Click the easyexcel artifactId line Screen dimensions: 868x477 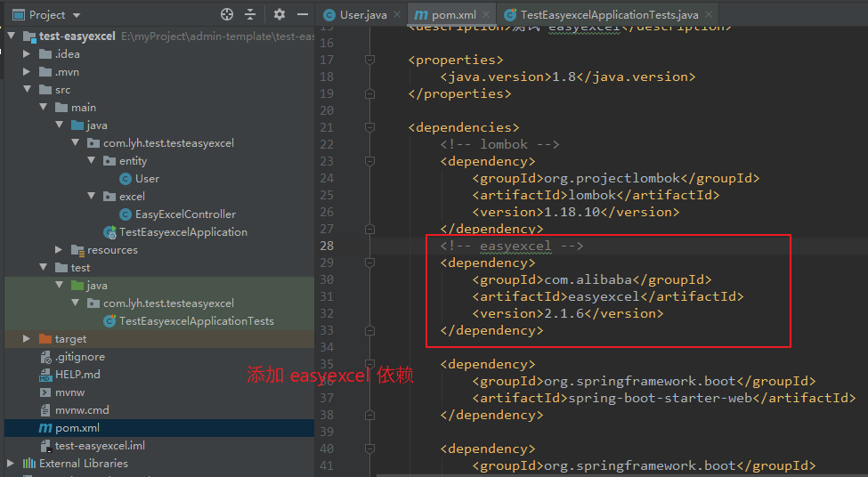(608, 296)
